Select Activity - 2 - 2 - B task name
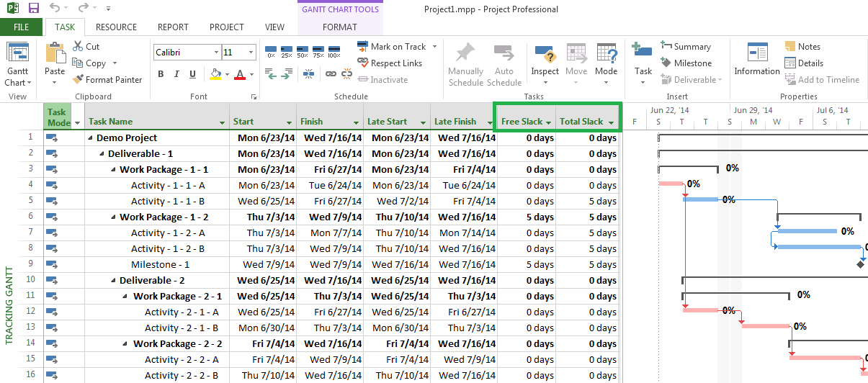 point(181,376)
